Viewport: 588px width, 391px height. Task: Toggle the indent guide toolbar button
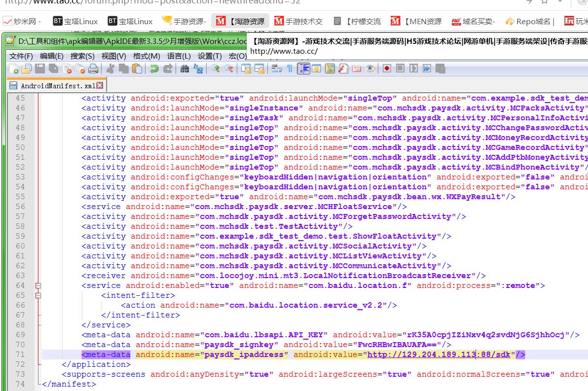[x=303, y=69]
